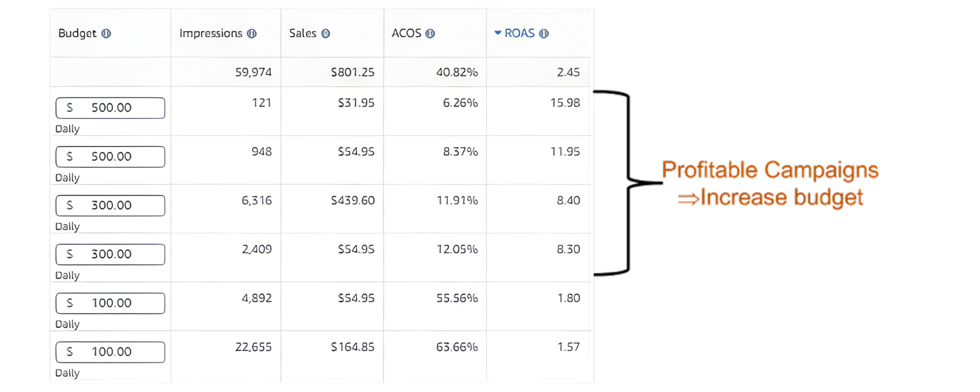Click the Daily label under the last budget

[x=67, y=372]
